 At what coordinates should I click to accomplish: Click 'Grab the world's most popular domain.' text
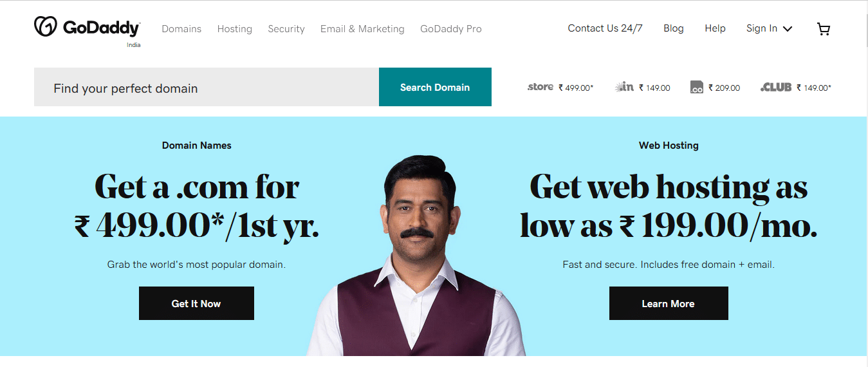[196, 265]
